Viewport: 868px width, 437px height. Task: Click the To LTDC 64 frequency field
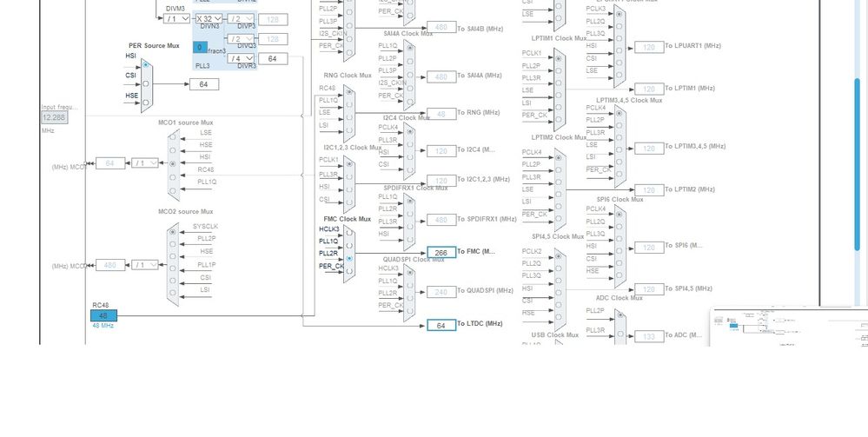[441, 325]
